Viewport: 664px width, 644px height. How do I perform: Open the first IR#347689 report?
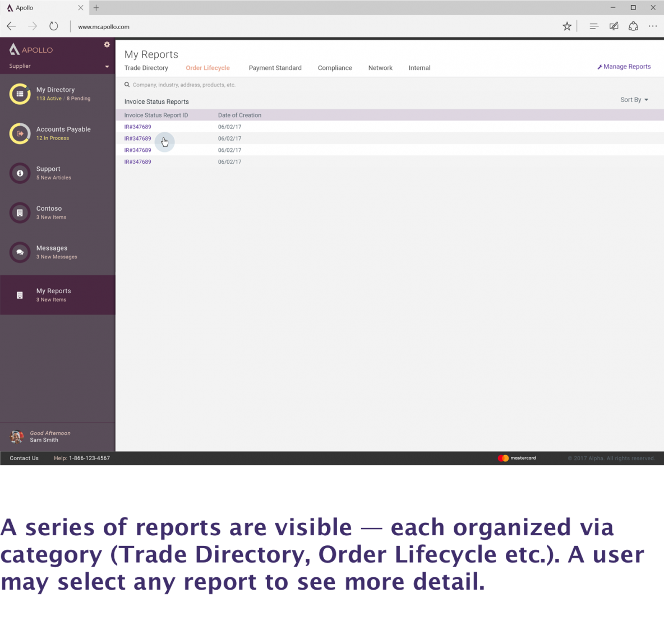(x=137, y=127)
